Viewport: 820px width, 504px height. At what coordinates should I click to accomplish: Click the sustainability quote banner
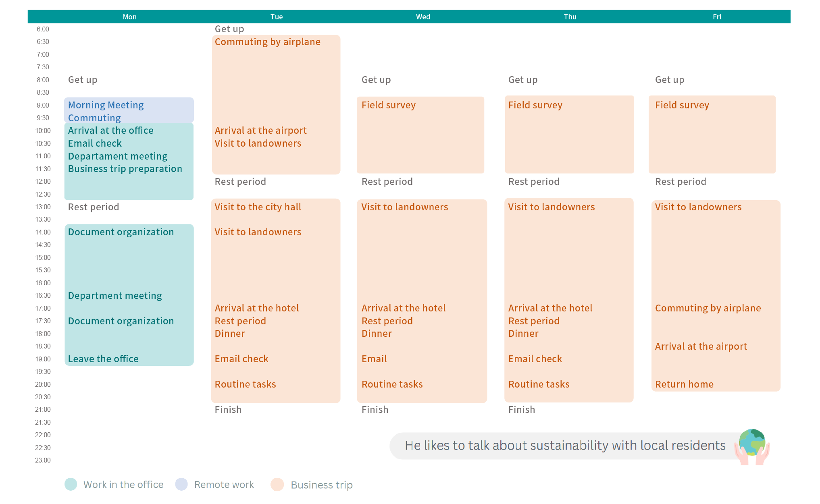pyautogui.click(x=565, y=446)
